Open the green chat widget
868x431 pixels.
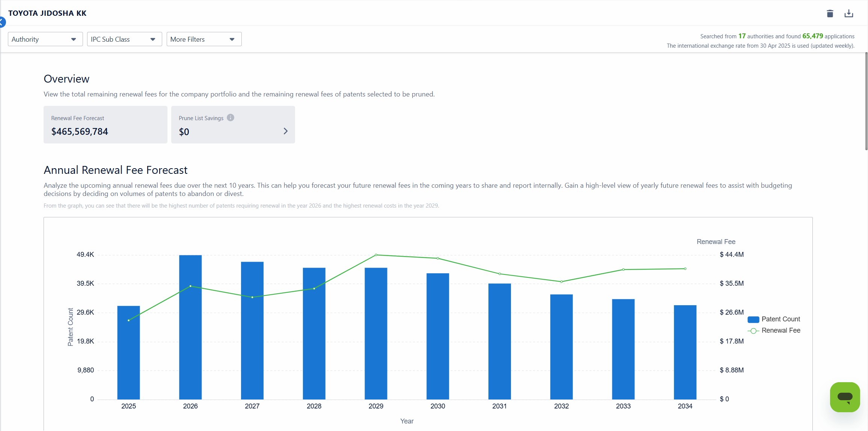[x=845, y=397]
